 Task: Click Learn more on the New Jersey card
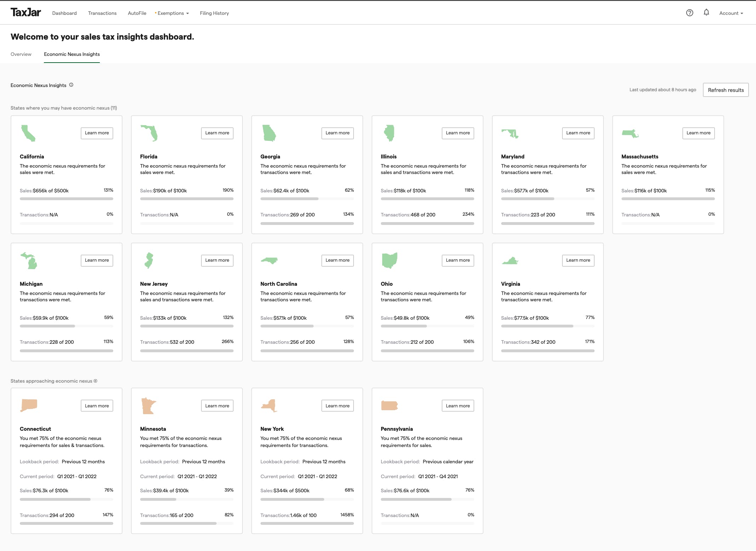[217, 260]
